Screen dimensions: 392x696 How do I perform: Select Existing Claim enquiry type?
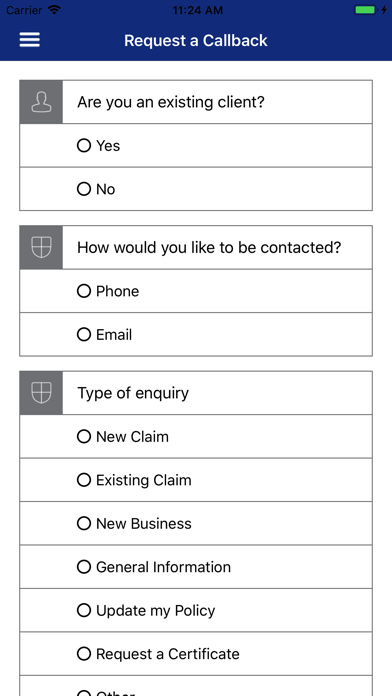point(196,480)
